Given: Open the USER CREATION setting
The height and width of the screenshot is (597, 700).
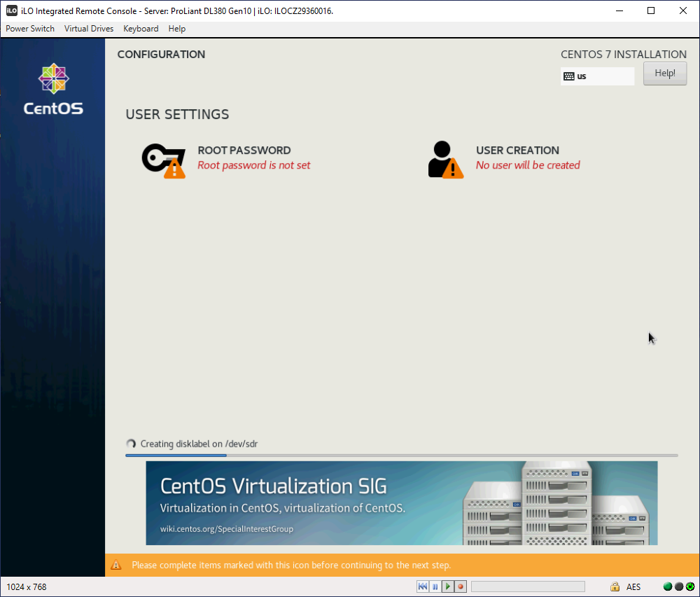Looking at the screenshot, I should (x=517, y=150).
